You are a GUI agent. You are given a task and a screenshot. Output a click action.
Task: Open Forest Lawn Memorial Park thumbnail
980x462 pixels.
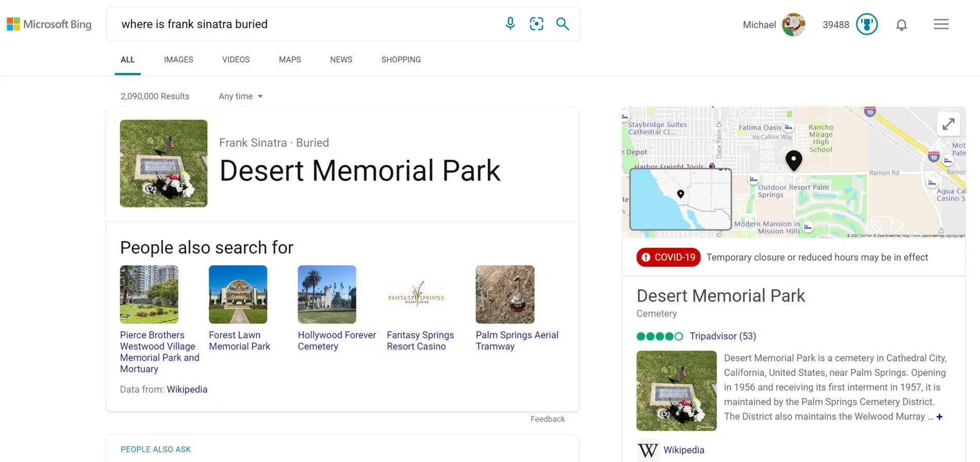coord(238,295)
